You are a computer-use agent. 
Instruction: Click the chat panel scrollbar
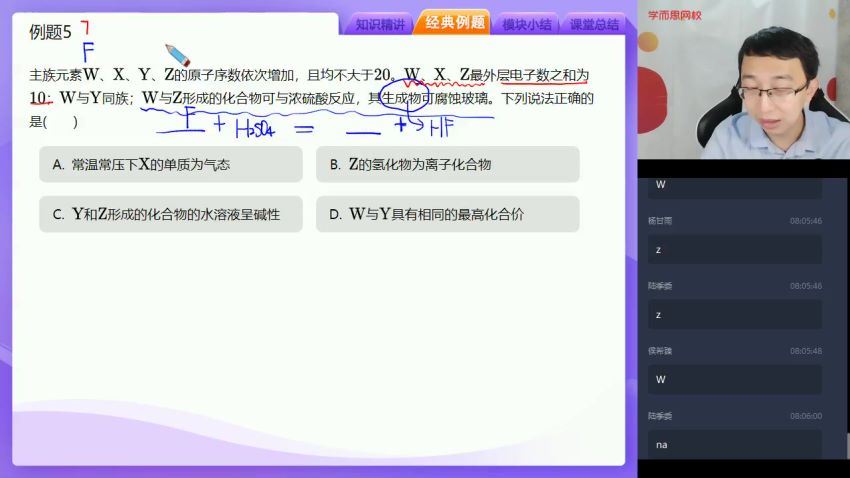click(847, 445)
